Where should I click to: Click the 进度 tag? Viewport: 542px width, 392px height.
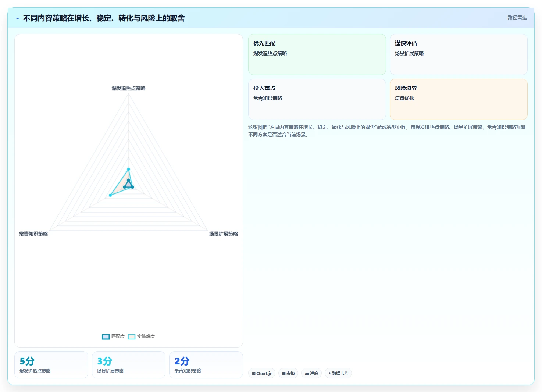311,373
